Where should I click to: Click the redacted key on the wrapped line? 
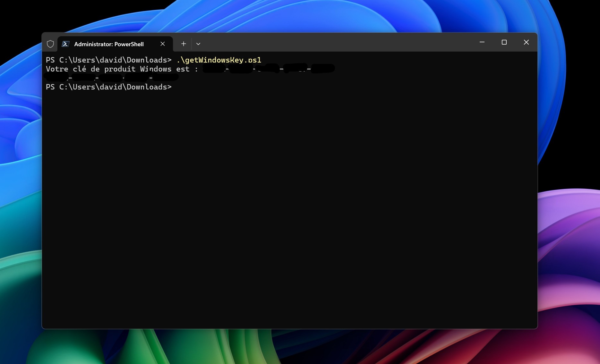coord(111,77)
